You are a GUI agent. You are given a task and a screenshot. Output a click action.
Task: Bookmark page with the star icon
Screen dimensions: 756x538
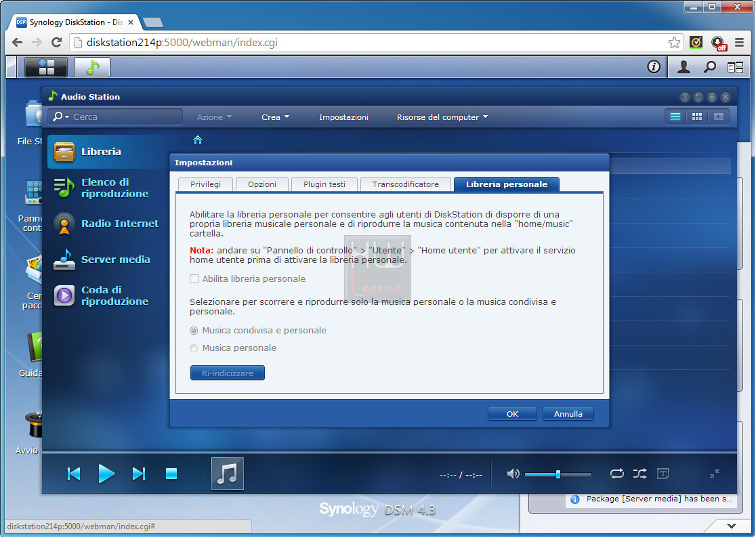pos(675,43)
